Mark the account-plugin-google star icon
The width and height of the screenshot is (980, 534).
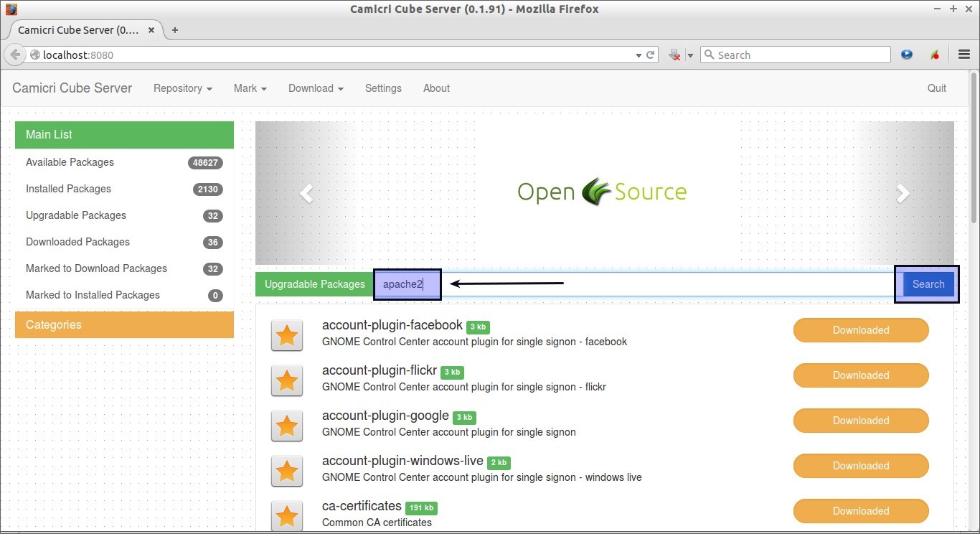pyautogui.click(x=287, y=426)
